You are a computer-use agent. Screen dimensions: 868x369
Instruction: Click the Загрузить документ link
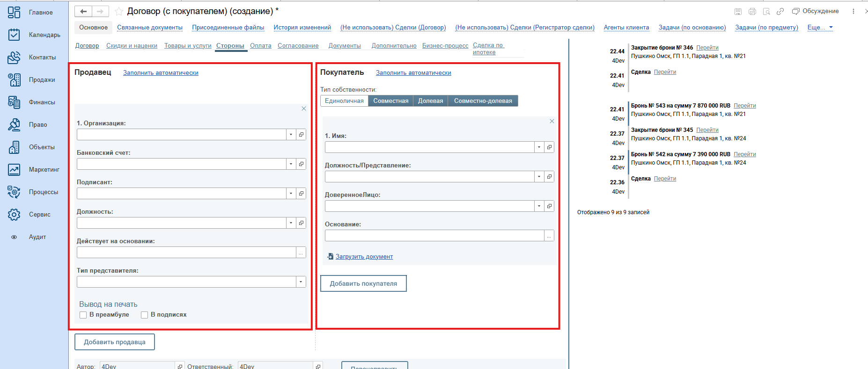[364, 256]
